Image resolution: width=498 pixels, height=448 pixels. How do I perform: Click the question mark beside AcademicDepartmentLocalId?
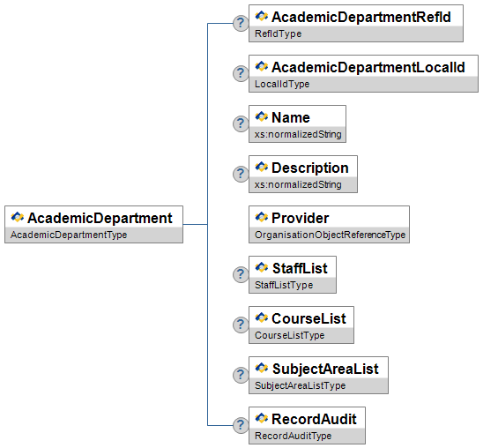[x=241, y=73]
